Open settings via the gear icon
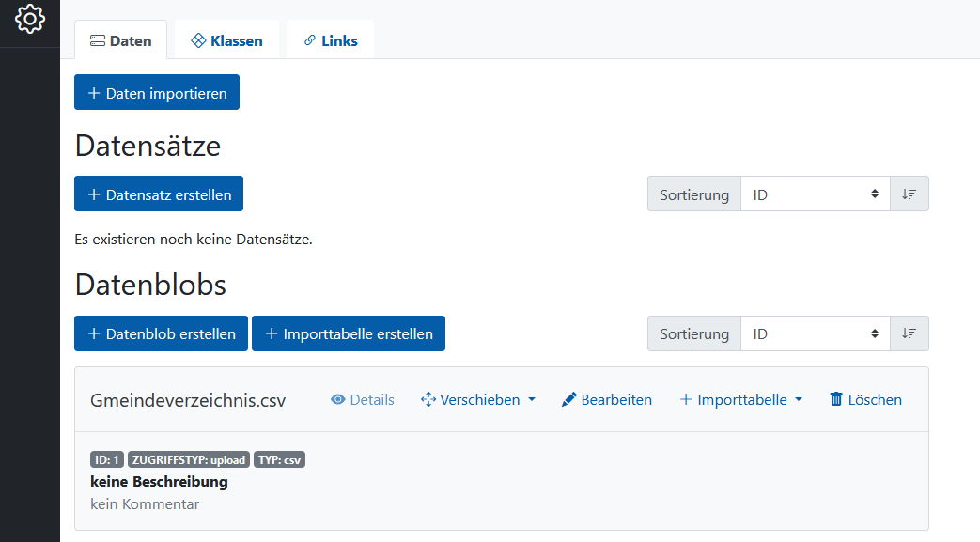Screen dimensions: 980x542 coord(30,19)
